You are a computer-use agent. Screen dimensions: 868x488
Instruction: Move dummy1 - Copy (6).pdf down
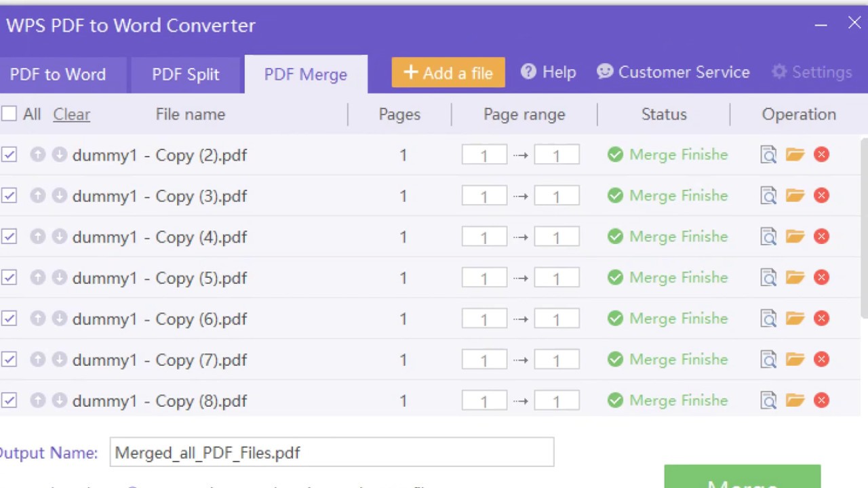60,319
